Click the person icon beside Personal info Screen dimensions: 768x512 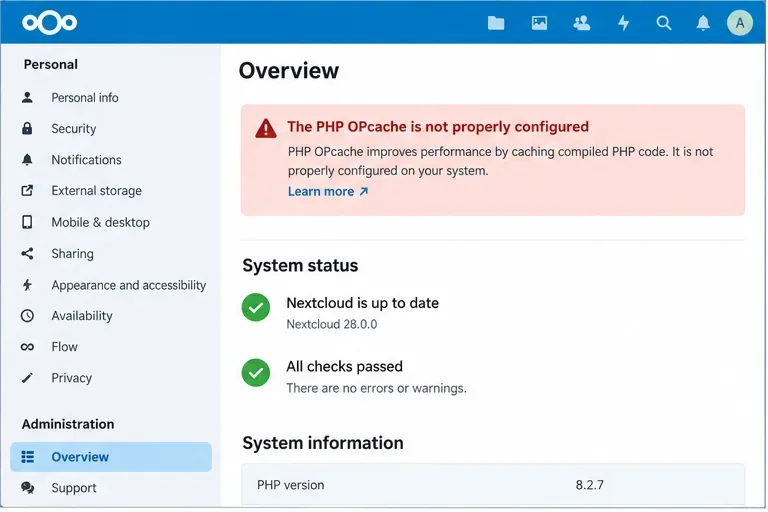(x=27, y=98)
